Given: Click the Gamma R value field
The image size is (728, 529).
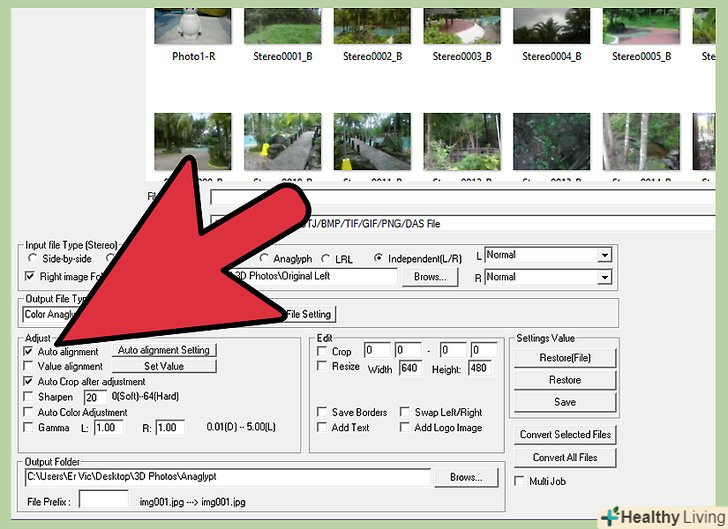Looking at the screenshot, I should point(170,428).
